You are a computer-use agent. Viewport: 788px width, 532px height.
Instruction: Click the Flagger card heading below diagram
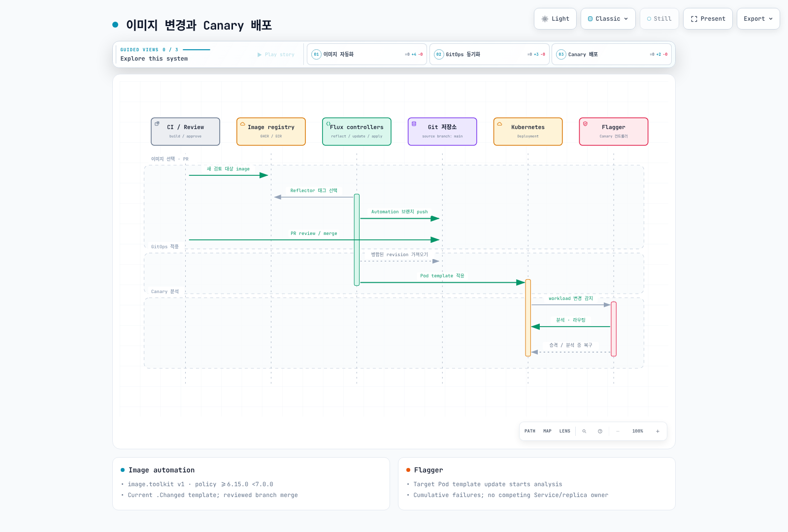pos(428,470)
